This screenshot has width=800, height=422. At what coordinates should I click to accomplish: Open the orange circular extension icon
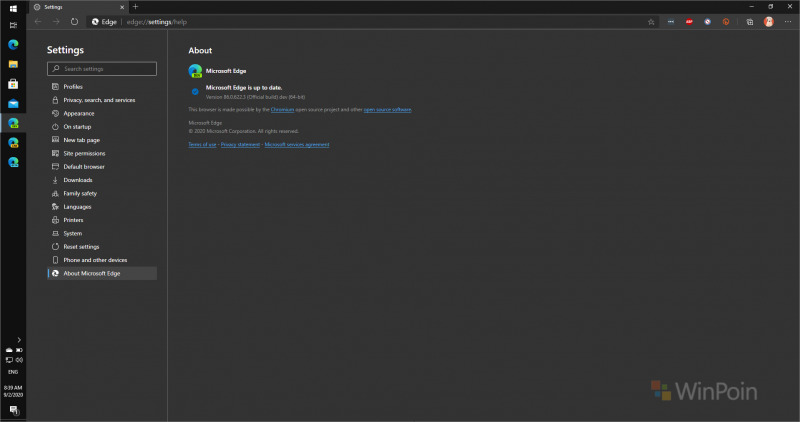pos(726,22)
